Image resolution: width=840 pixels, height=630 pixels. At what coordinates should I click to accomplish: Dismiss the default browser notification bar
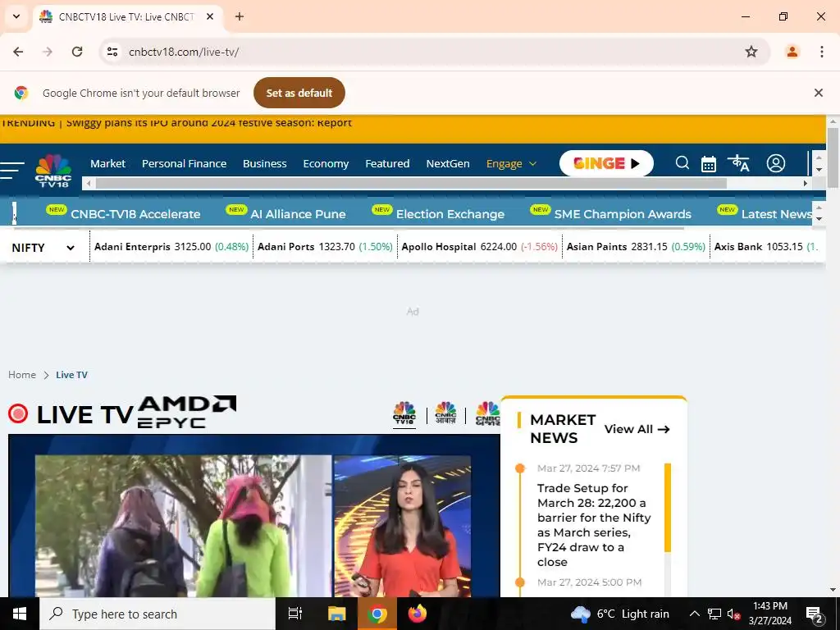point(818,93)
